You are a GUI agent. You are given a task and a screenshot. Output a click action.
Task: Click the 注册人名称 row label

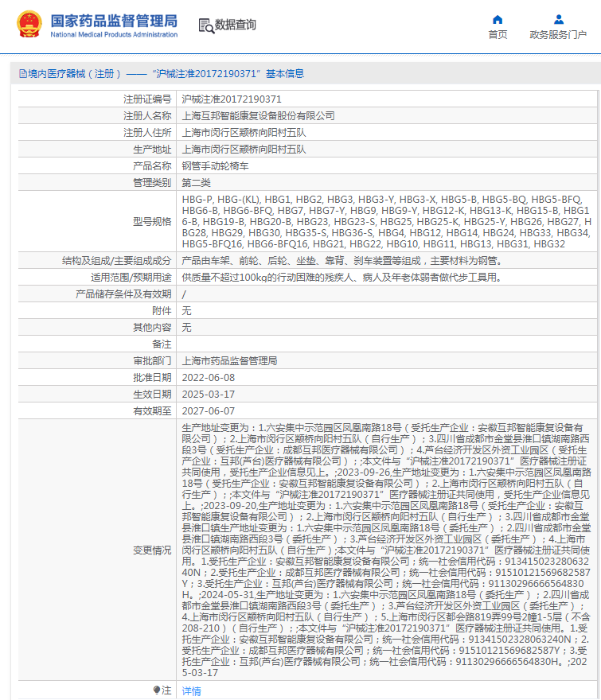147,116
